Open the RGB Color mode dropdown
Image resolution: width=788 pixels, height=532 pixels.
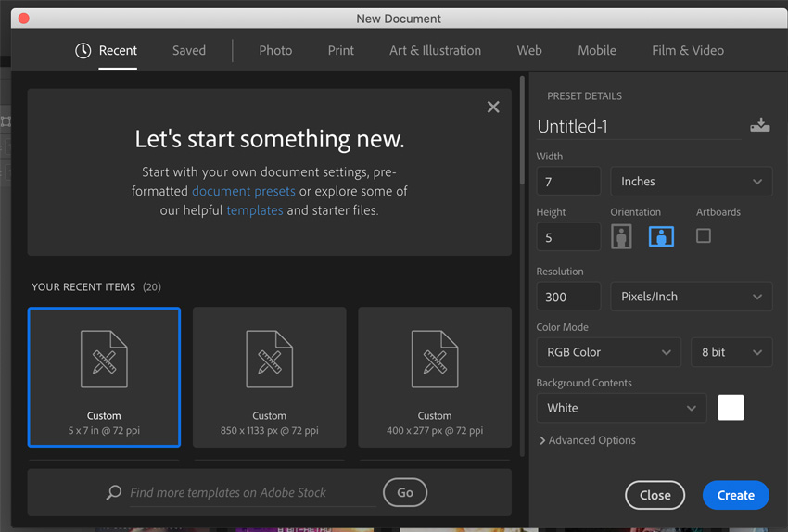pos(608,352)
